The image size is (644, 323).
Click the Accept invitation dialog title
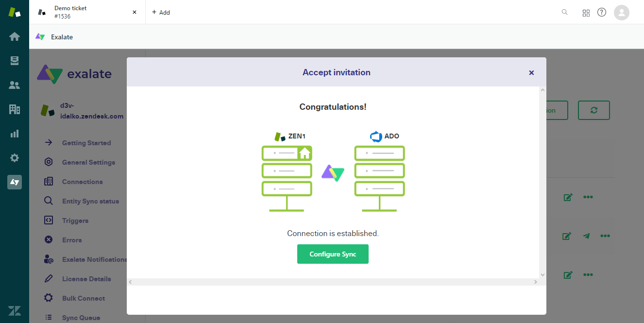pos(337,72)
